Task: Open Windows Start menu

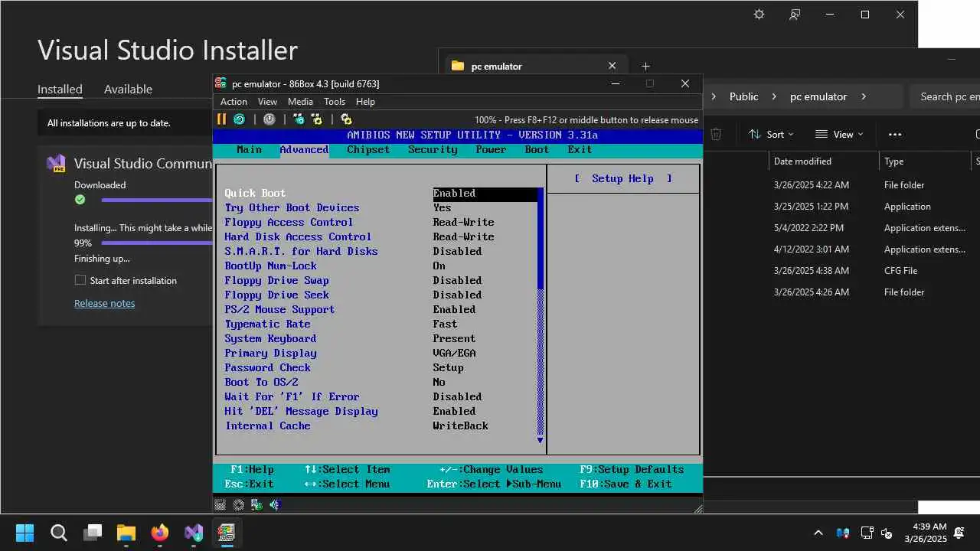Action: 24,533
